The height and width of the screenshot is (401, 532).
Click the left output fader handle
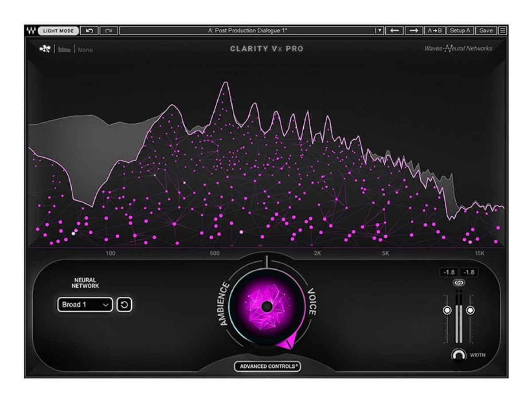(x=447, y=310)
